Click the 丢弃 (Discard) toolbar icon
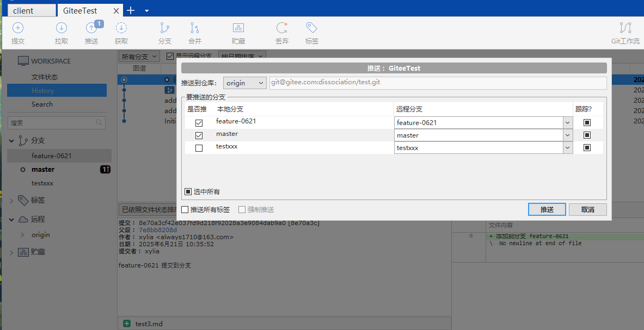 point(282,33)
